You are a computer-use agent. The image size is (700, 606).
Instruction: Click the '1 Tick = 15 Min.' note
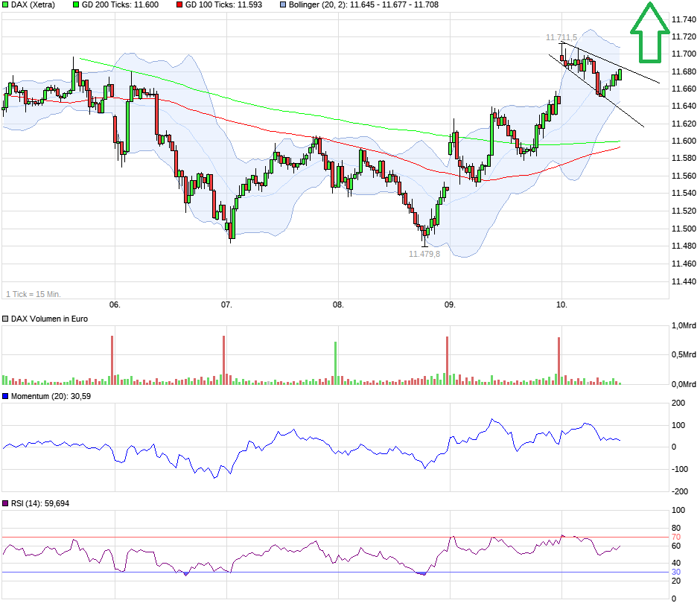[x=34, y=294]
